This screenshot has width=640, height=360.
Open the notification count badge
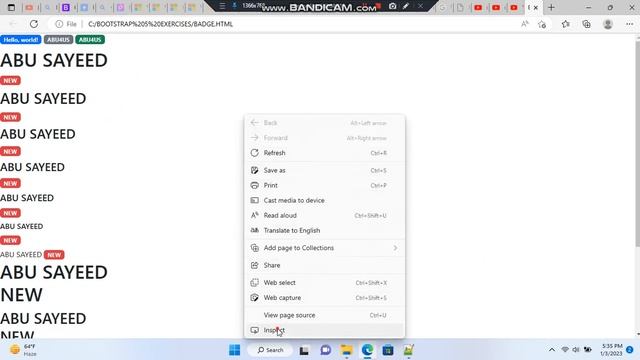(630, 350)
